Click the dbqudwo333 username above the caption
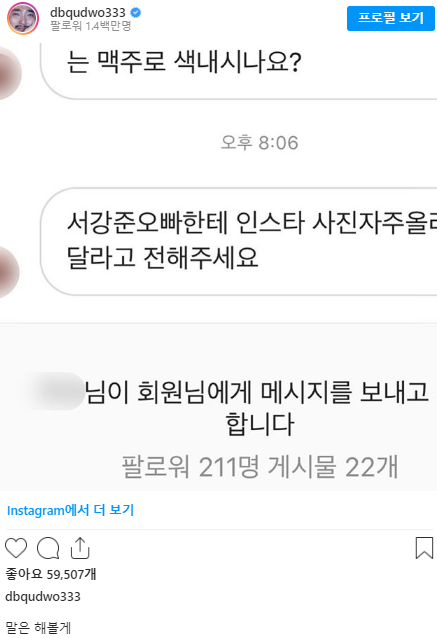The height and width of the screenshot is (638, 437). click(43, 596)
